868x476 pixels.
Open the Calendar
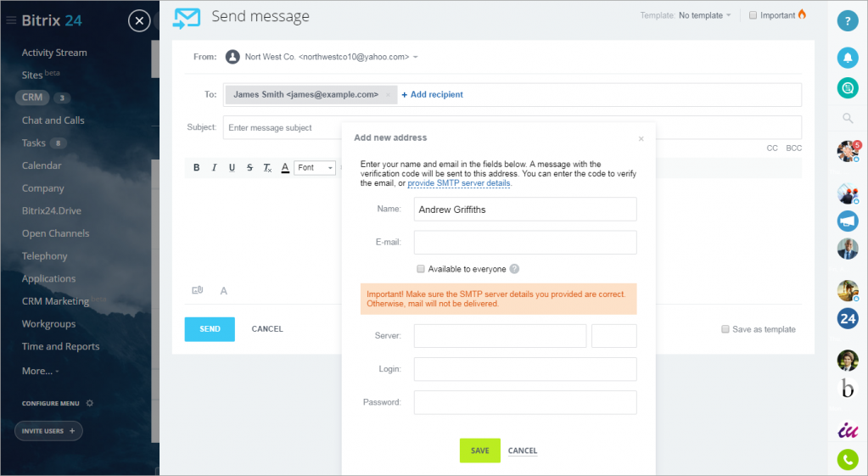pyautogui.click(x=42, y=165)
